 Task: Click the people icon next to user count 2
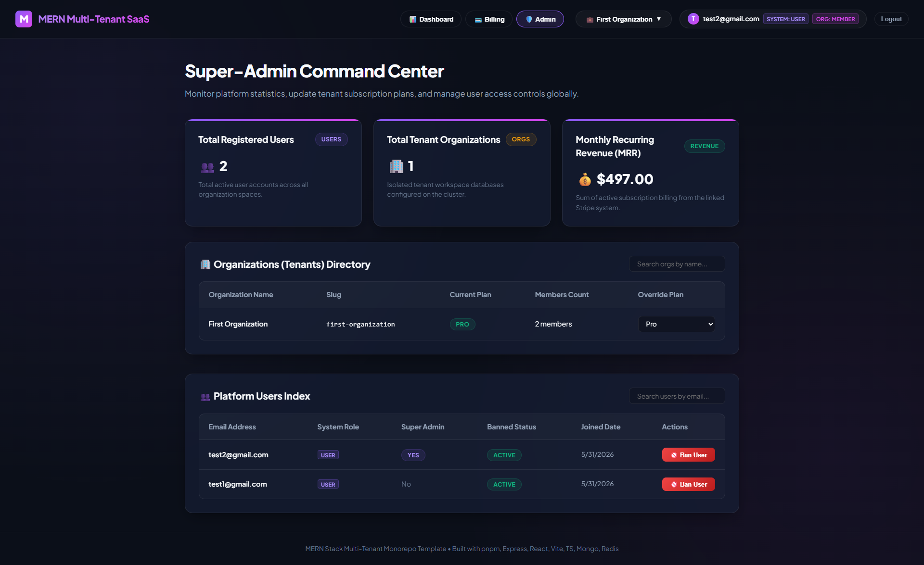pos(207,167)
